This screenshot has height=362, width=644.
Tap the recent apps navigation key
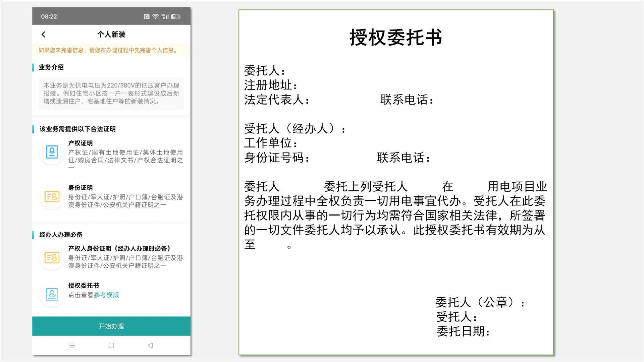(x=72, y=345)
